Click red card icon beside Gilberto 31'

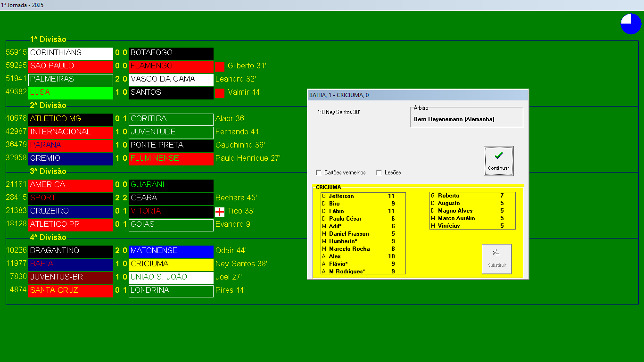[219, 66]
